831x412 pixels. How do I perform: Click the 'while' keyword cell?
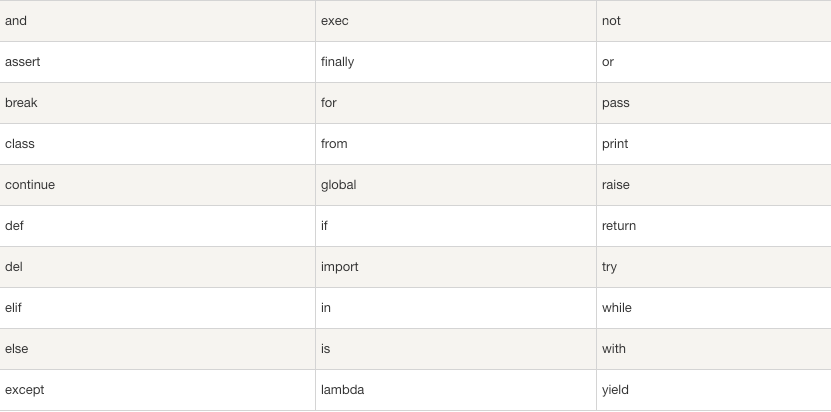click(617, 308)
